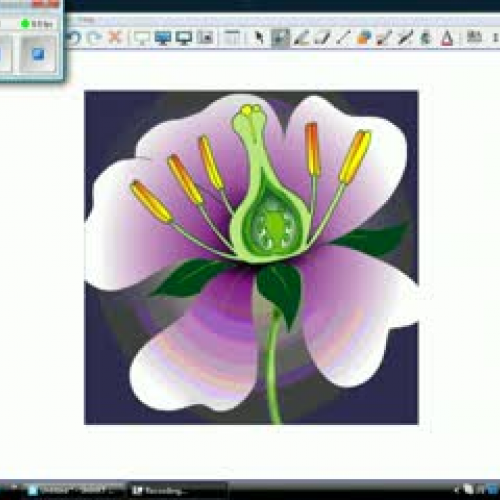The height and width of the screenshot is (500, 500).
Task: Select the red brush pen tool icon
Action: tap(384, 38)
